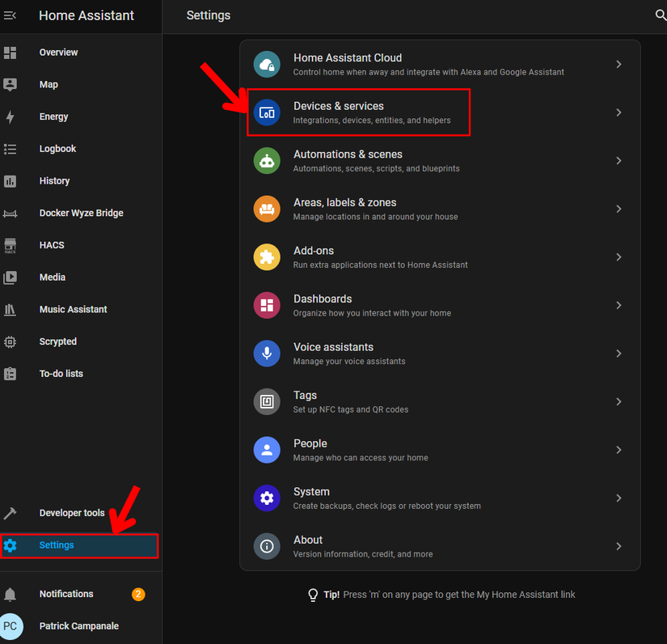This screenshot has height=644, width=667.
Task: Select the Tags NFC icon
Action: [267, 401]
